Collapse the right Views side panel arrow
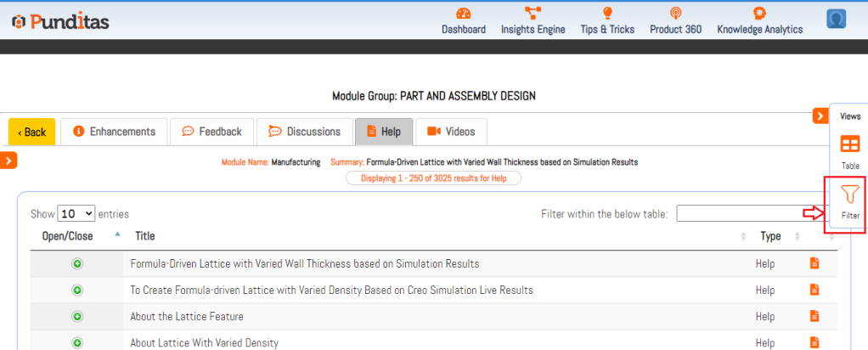 pyautogui.click(x=821, y=116)
